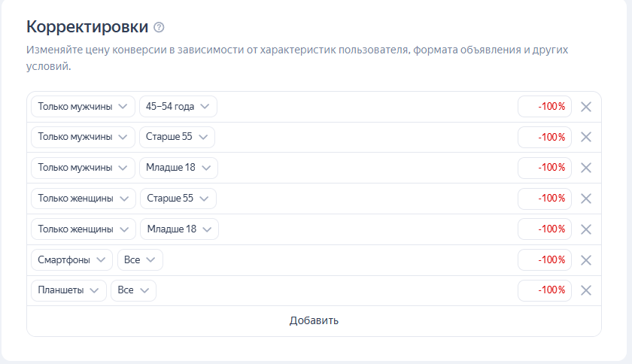
Task: Click the Добавить button
Action: (x=314, y=321)
